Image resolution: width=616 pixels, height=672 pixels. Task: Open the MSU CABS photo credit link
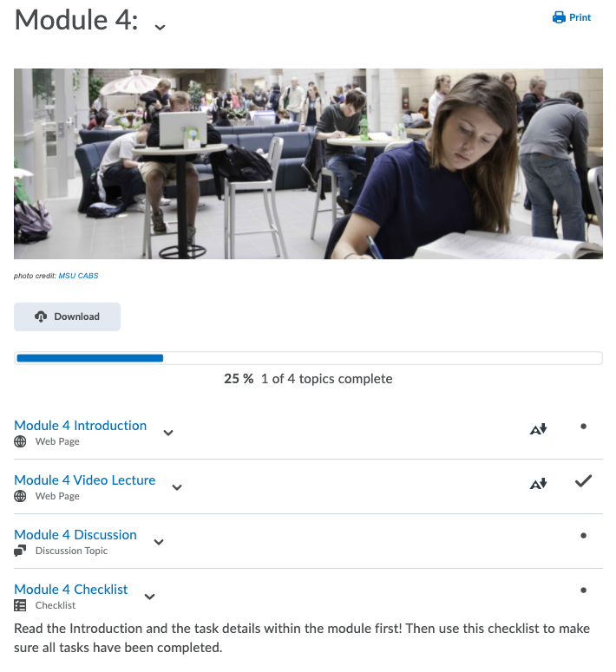pos(78,276)
